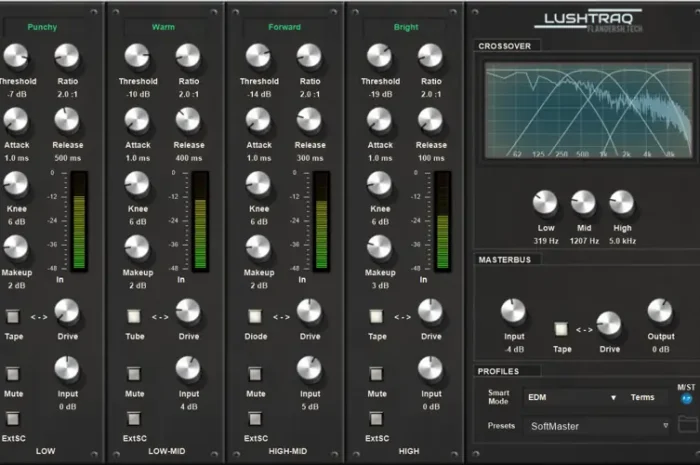The image size is (700, 465).
Task: Click the LOW band Knee knob
Action: click(x=16, y=184)
